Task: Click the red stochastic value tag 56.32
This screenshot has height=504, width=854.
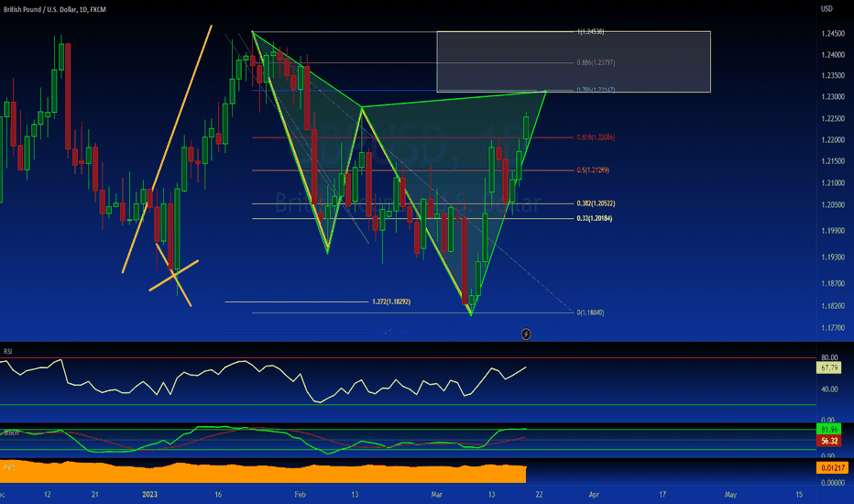Action: pos(829,441)
